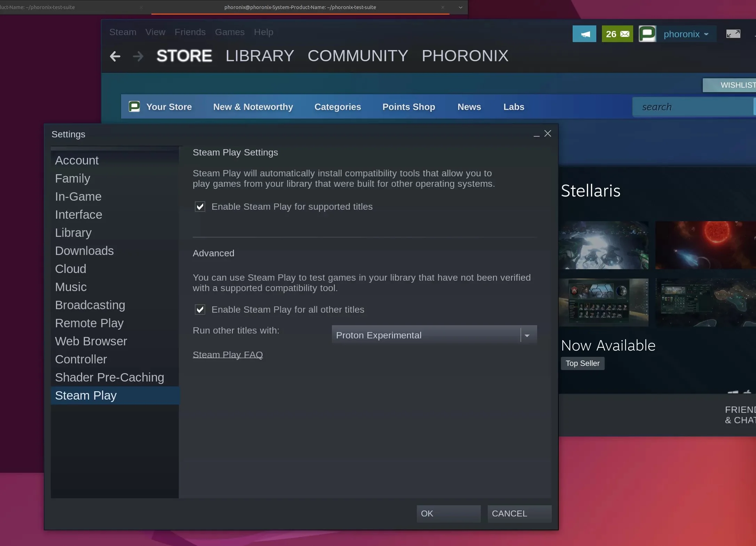
Task: Open the terminal tab list chevron
Action: pyautogui.click(x=461, y=7)
